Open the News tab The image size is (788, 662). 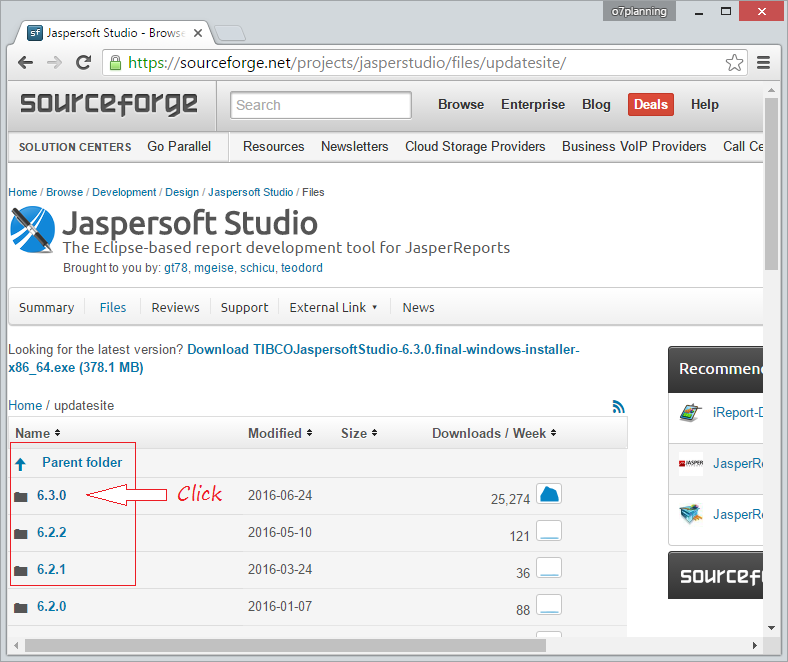418,308
